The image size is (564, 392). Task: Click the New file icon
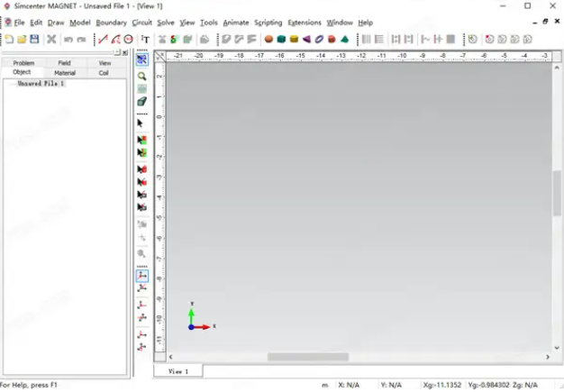pos(8,39)
